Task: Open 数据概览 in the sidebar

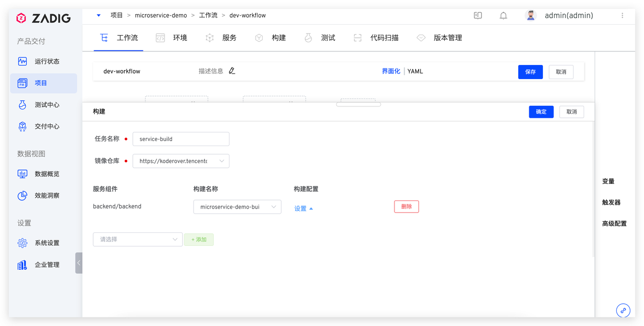Action: coord(44,174)
